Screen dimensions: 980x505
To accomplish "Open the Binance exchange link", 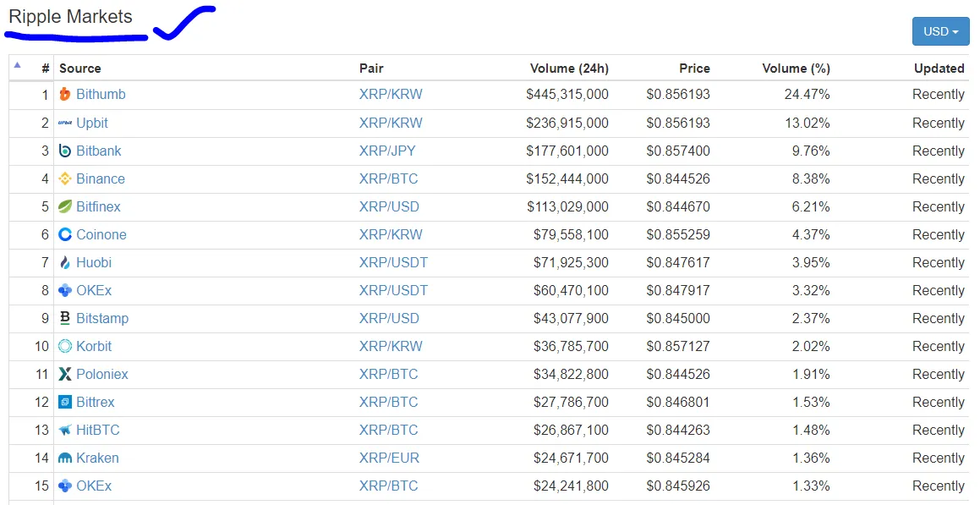I will click(101, 178).
